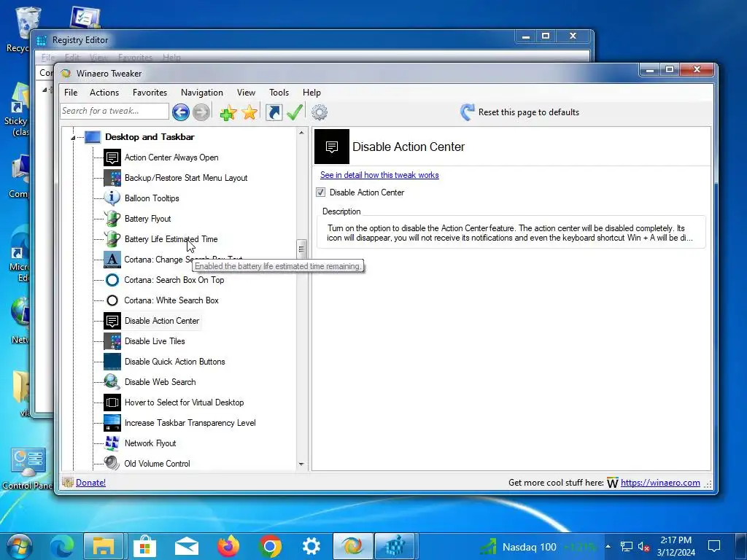The width and height of the screenshot is (747, 560).
Task: Open the Tools menu
Action: (x=279, y=93)
